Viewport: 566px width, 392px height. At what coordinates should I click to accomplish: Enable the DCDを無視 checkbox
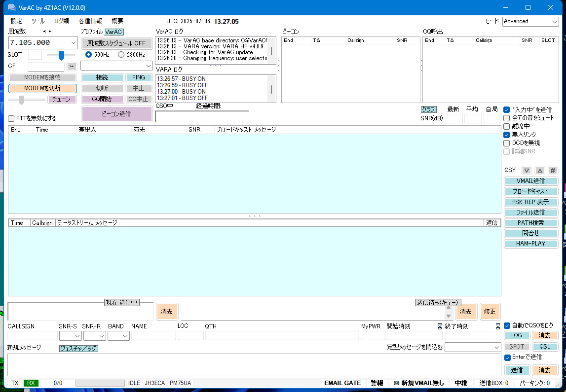506,143
